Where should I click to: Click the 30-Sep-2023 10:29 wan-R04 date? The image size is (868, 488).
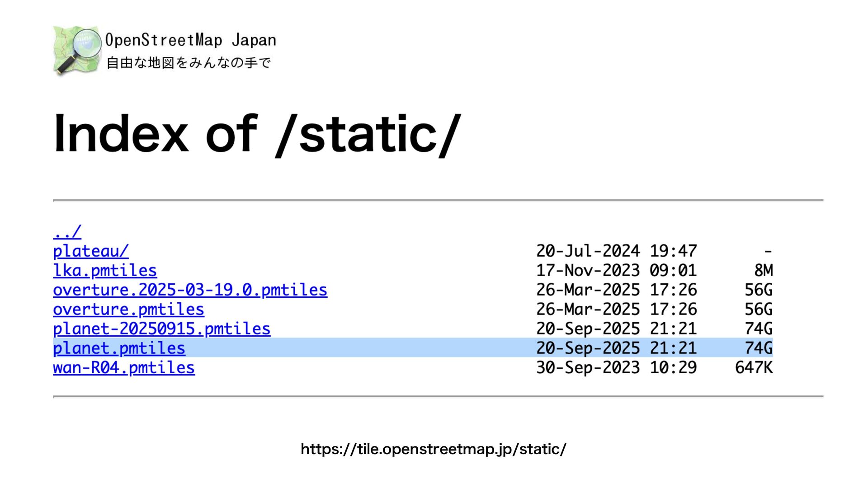click(x=616, y=367)
